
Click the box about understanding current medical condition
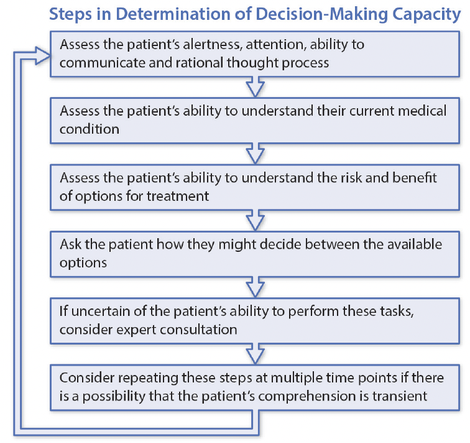[255, 121]
